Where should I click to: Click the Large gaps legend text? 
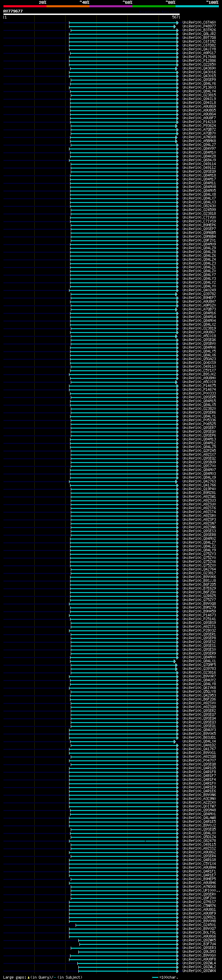click(x=43, y=977)
